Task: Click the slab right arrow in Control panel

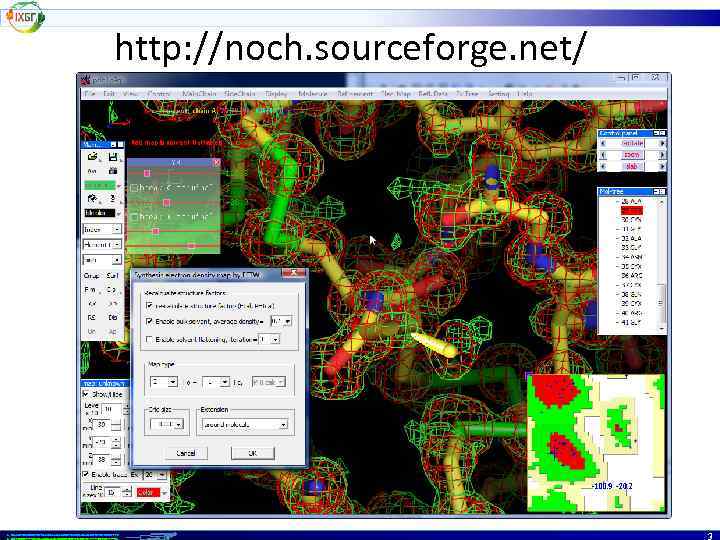Action: (662, 167)
